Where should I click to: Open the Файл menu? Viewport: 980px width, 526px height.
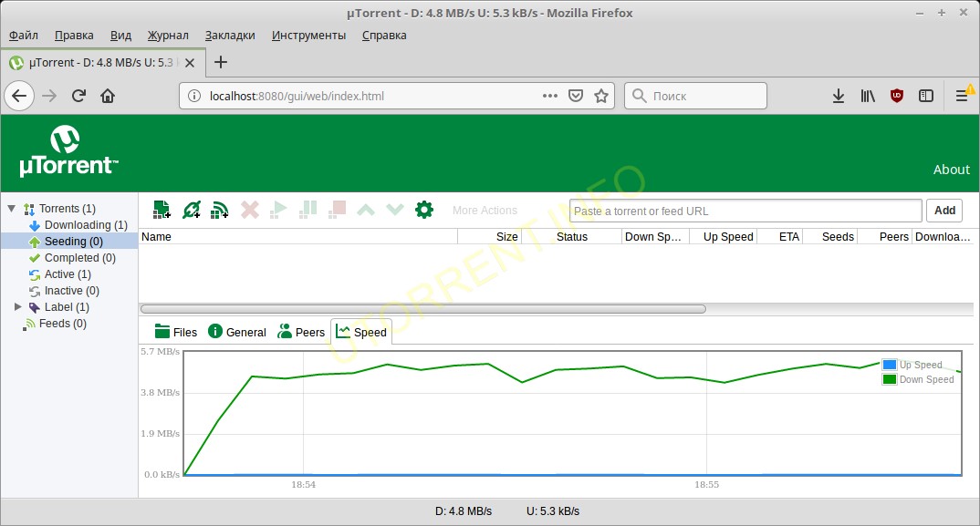tap(23, 36)
